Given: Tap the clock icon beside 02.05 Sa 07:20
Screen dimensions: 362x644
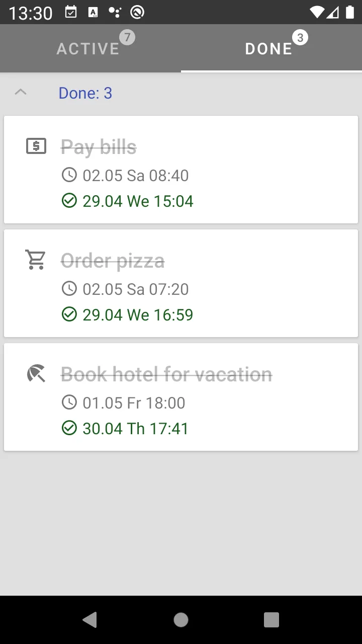Looking at the screenshot, I should (69, 289).
